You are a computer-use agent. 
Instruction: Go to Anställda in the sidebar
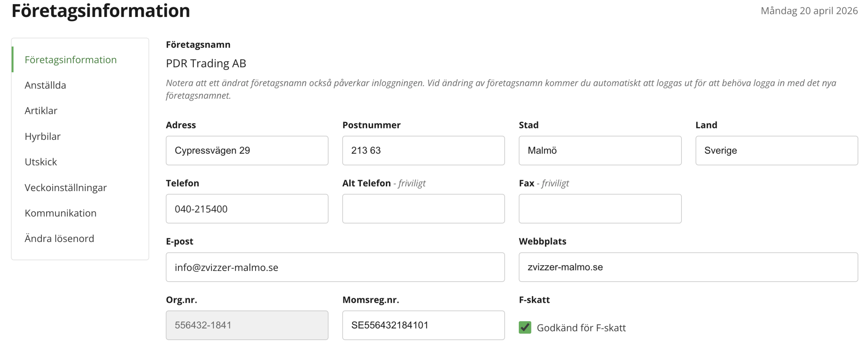tap(45, 85)
